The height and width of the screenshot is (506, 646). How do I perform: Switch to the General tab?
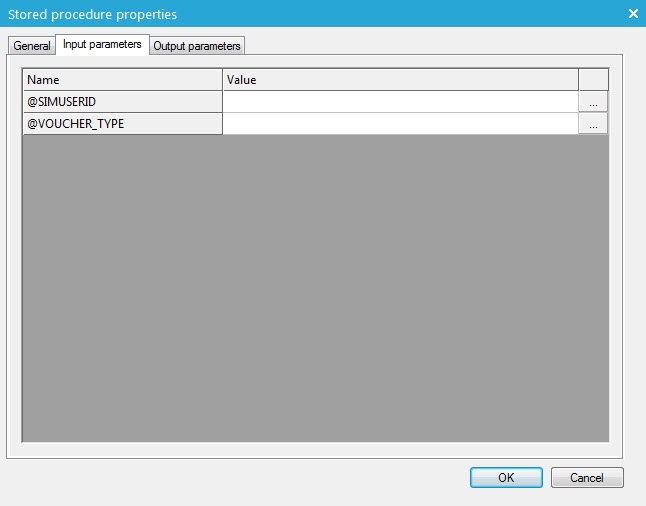[x=32, y=46]
